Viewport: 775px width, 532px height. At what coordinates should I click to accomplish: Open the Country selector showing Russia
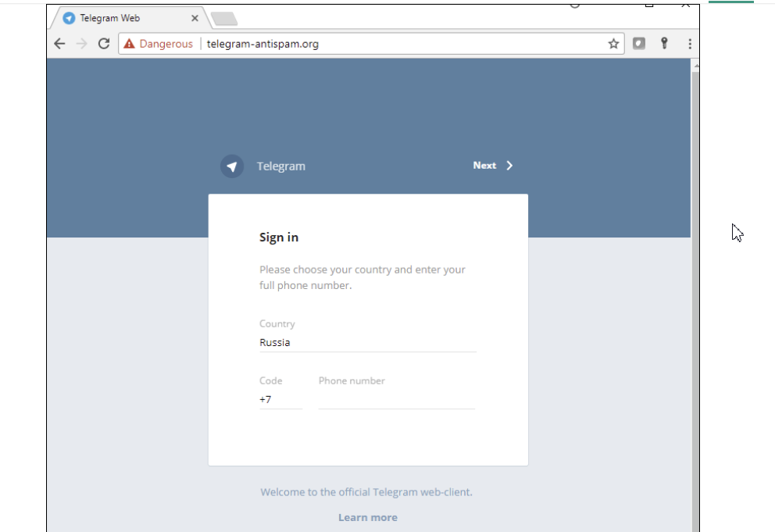pos(368,342)
